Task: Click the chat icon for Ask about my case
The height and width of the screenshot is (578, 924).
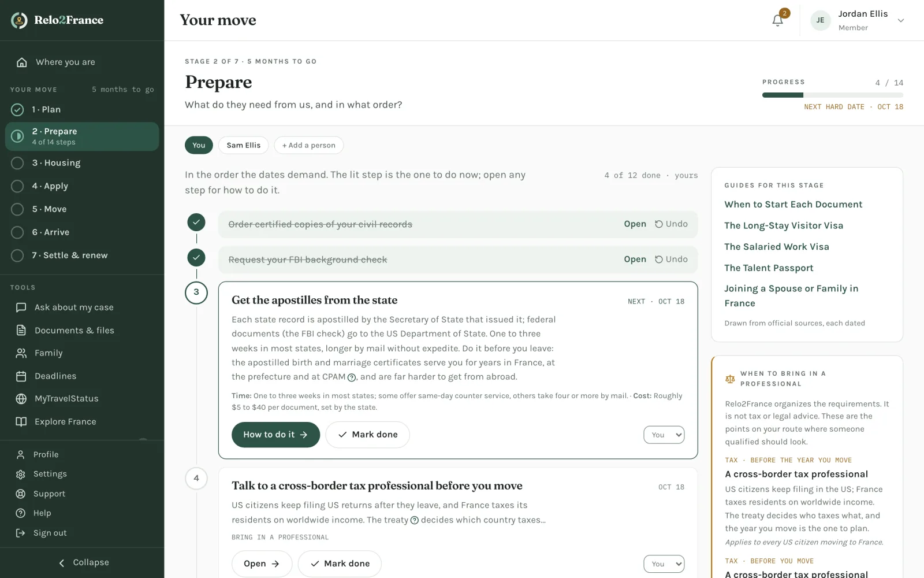Action: (21, 307)
